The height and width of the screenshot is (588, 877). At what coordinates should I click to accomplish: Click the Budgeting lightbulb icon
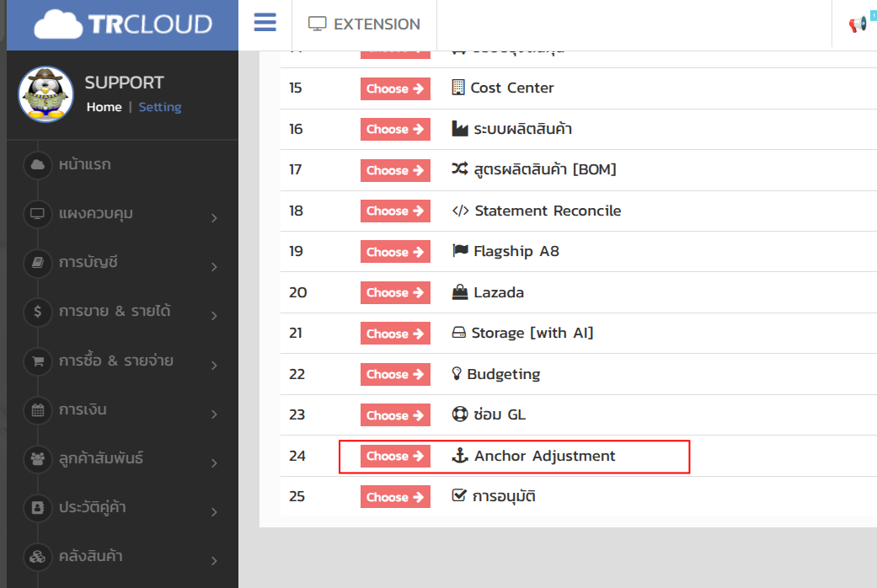(457, 373)
